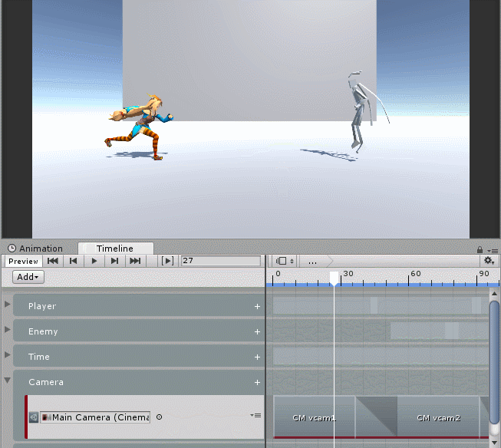The height and width of the screenshot is (448, 501).
Task: Jump to the start of the timeline
Action: coord(53,261)
